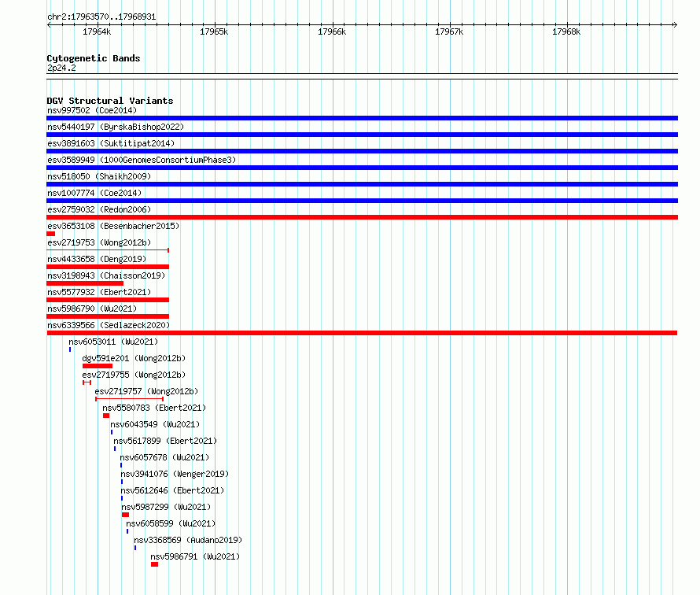Image resolution: width=700 pixels, height=595 pixels.
Task: Click the 17965k ruler tick label
Action: 214,31
